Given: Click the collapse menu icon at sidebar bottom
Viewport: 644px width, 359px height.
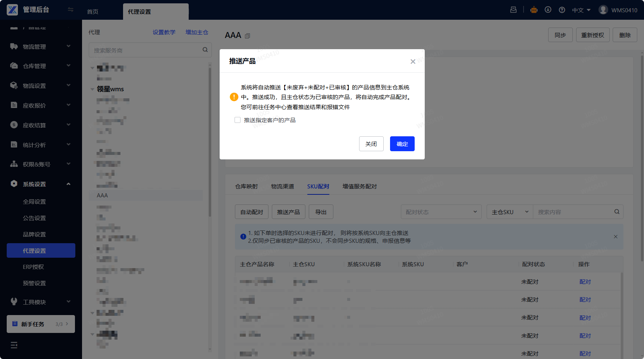Looking at the screenshot, I should [14, 345].
